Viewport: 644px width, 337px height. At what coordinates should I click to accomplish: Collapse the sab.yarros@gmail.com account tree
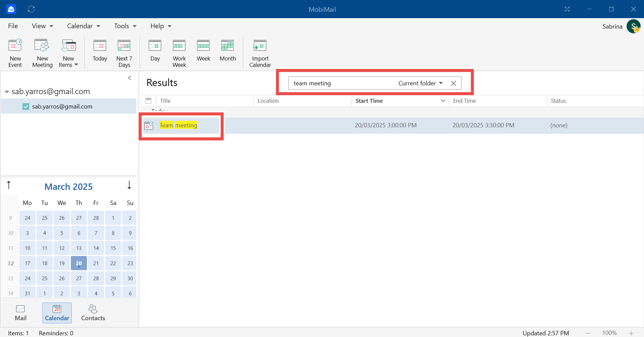(7, 92)
